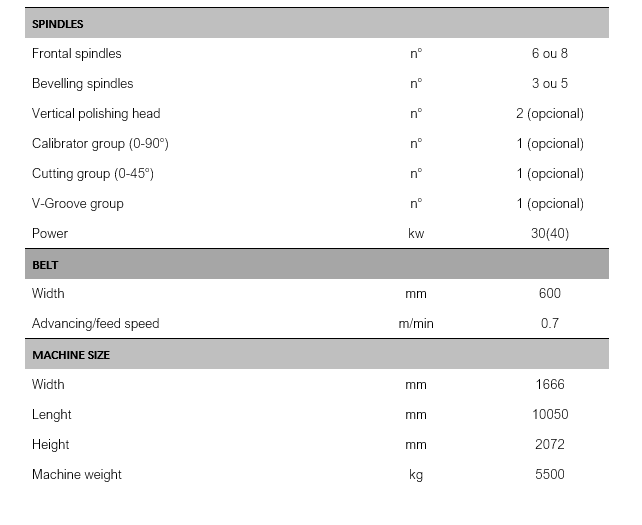Click the '3 ou 5' bevelling value
Image resolution: width=642 pixels, height=525 pixels.
[550, 84]
